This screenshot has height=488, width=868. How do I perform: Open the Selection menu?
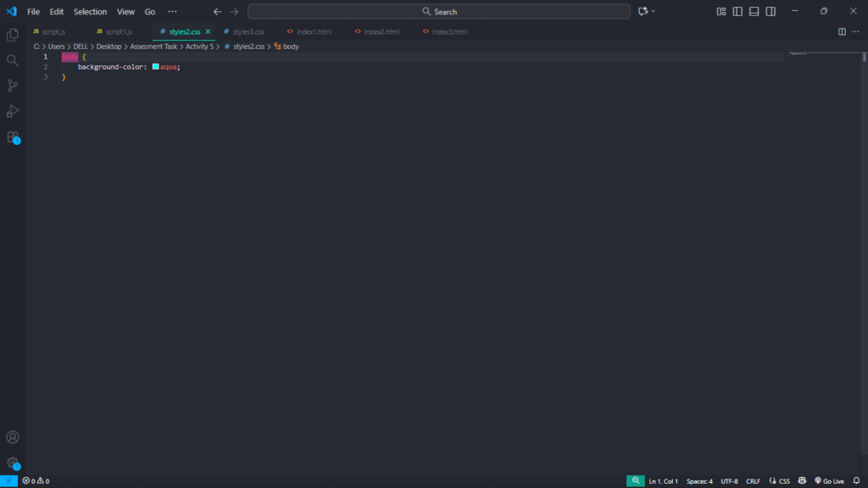tap(90, 12)
